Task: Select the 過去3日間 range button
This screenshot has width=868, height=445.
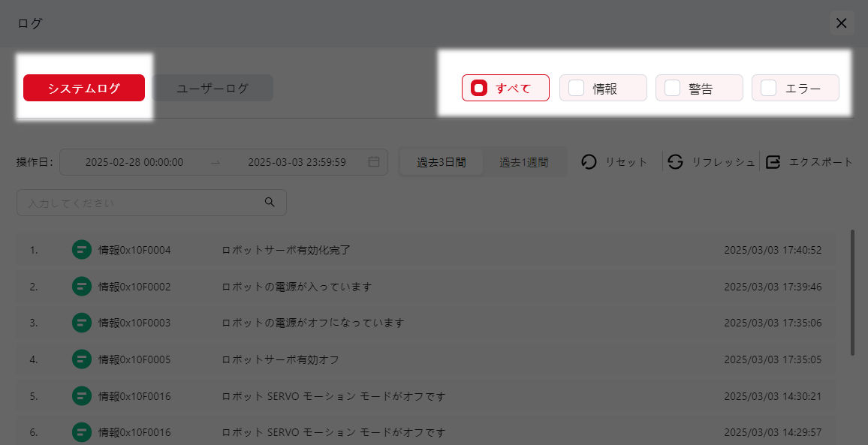Action: point(442,162)
